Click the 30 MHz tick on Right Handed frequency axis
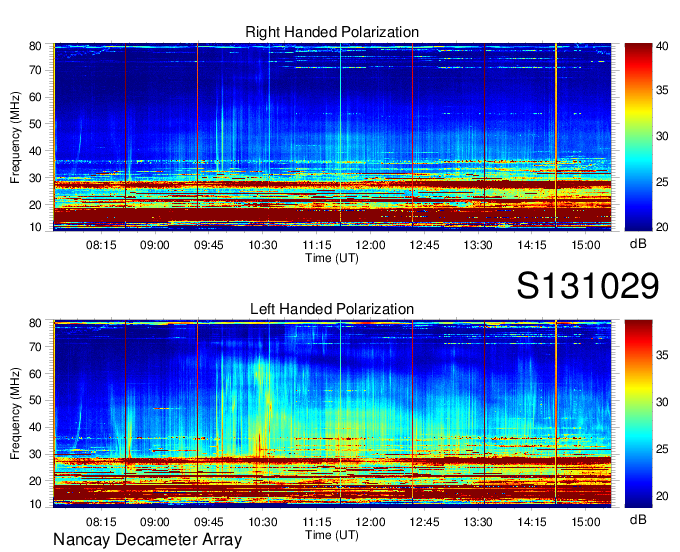 [35, 178]
